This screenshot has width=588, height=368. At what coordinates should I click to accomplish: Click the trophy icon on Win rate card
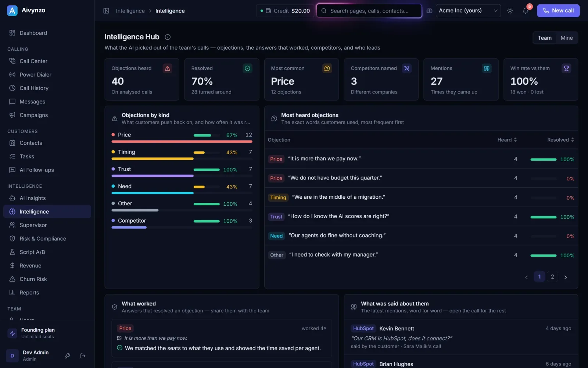pos(566,68)
